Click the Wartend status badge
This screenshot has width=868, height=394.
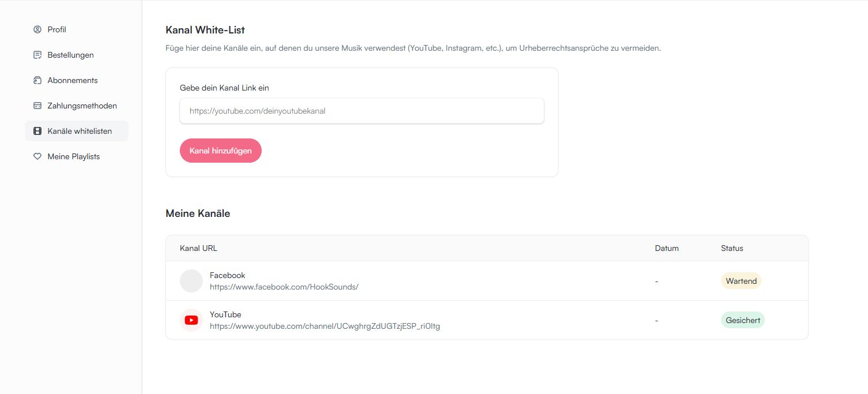(x=741, y=281)
